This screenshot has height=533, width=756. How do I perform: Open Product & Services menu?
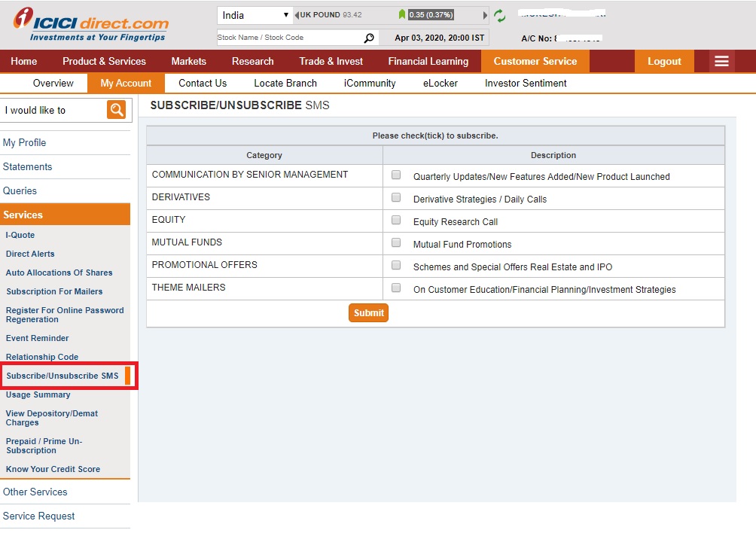104,61
